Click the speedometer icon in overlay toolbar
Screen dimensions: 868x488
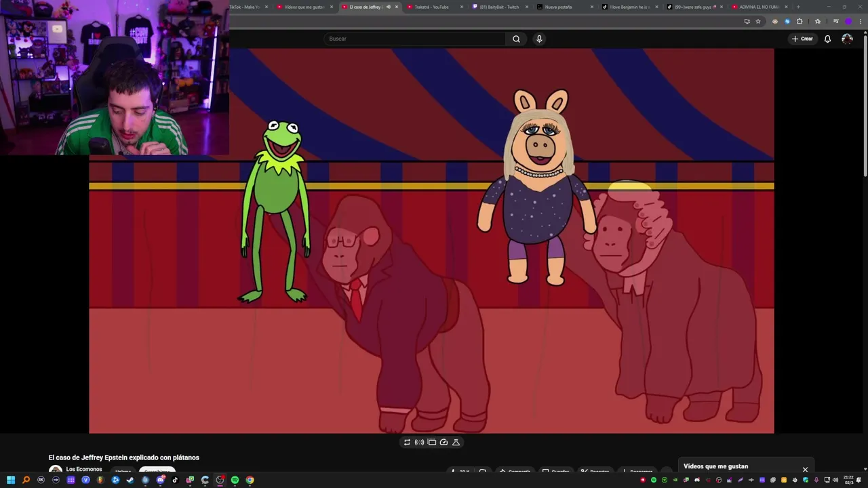443,442
